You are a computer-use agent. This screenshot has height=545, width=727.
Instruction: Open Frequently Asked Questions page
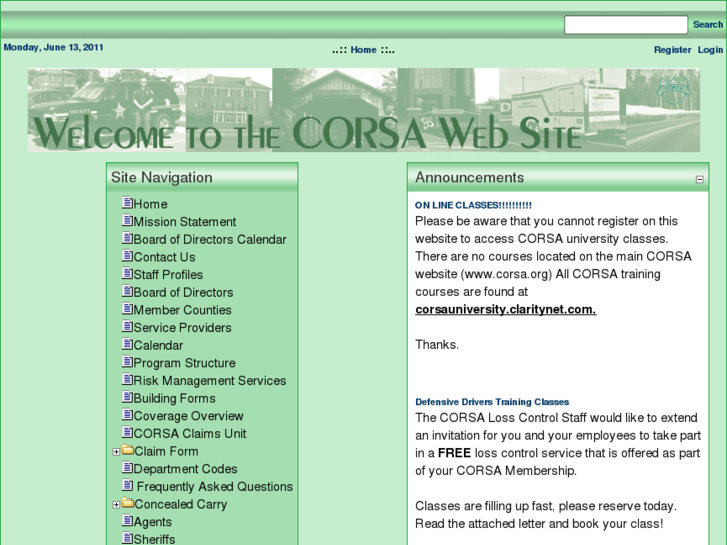tap(215, 486)
